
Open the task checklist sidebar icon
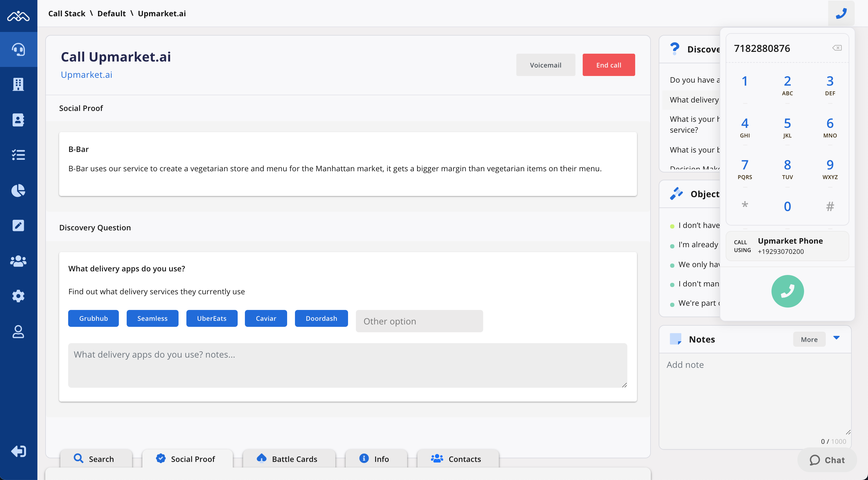(18, 155)
